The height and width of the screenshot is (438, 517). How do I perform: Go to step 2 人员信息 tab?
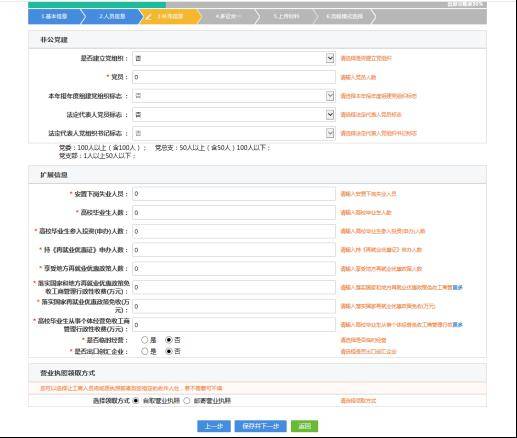(x=112, y=16)
